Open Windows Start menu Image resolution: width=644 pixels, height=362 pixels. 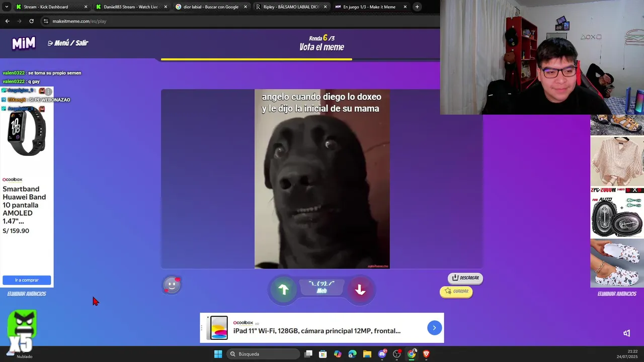point(218,354)
